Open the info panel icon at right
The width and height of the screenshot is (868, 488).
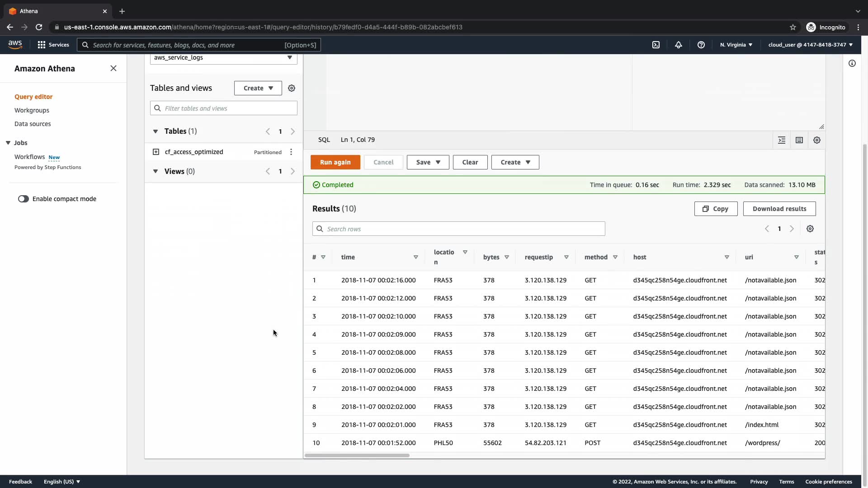click(x=852, y=64)
